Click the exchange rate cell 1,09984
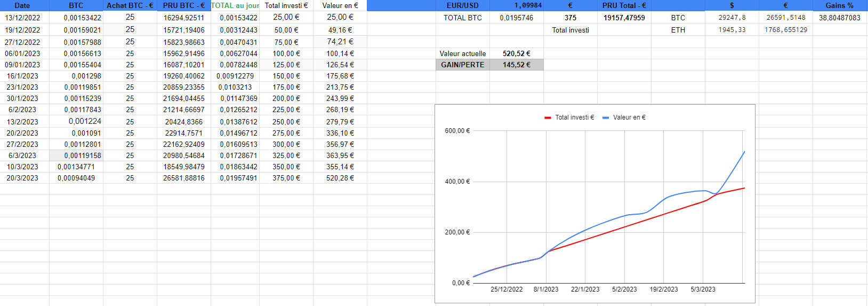The width and height of the screenshot is (868, 306). click(x=517, y=5)
